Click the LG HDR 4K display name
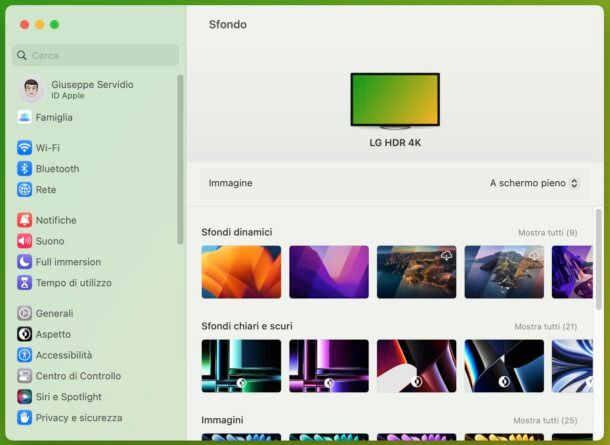 click(395, 143)
